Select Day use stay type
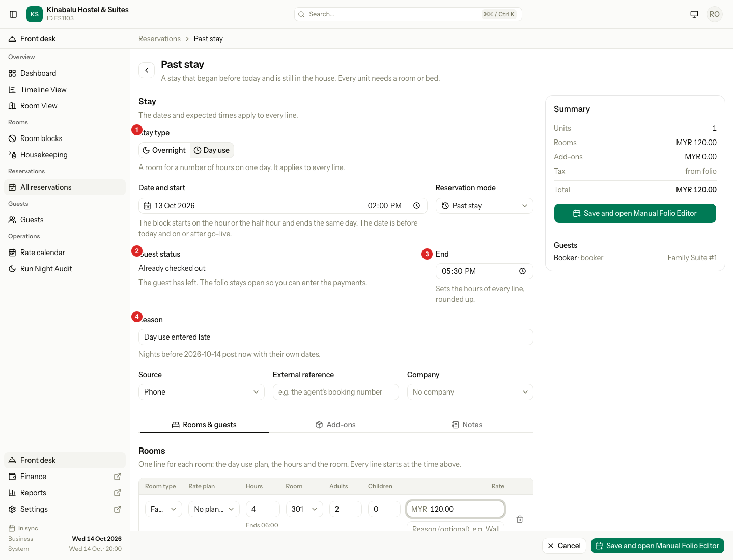 [x=212, y=150]
